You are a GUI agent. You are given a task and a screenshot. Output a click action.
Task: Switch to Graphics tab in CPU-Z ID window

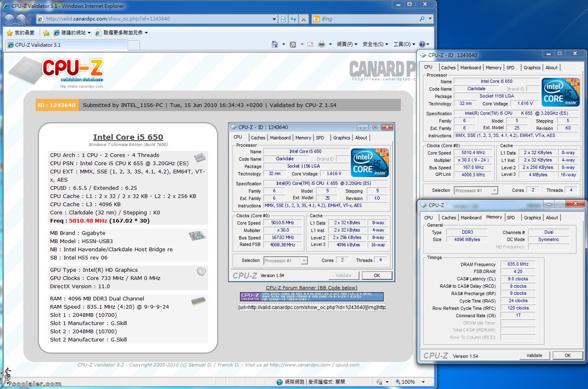click(532, 68)
